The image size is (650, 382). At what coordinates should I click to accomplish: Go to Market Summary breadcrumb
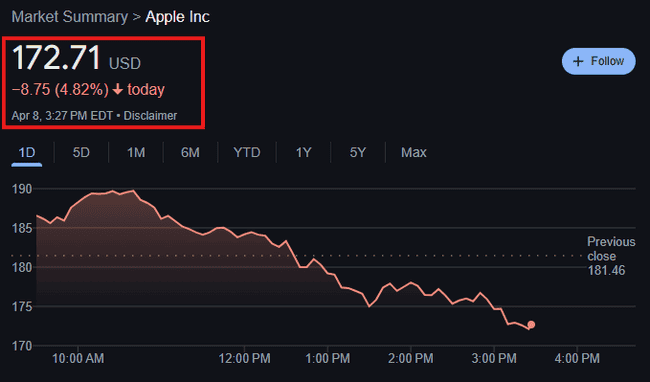tap(70, 17)
